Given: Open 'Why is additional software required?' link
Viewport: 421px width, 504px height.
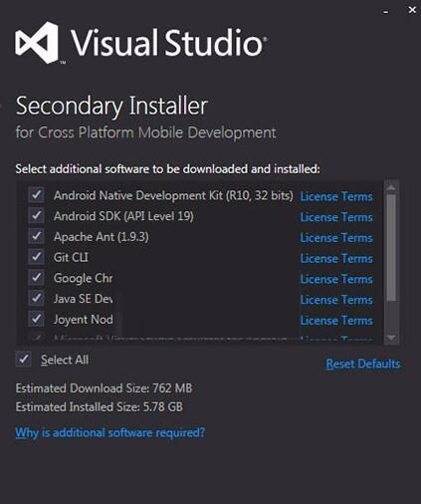Looking at the screenshot, I should click(x=110, y=432).
